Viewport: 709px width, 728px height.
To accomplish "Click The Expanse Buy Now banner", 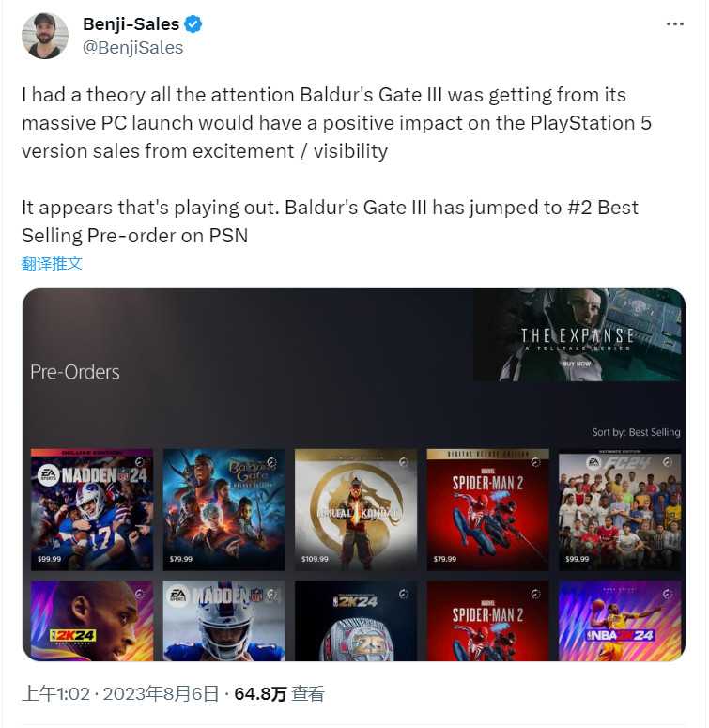I will 579,335.
